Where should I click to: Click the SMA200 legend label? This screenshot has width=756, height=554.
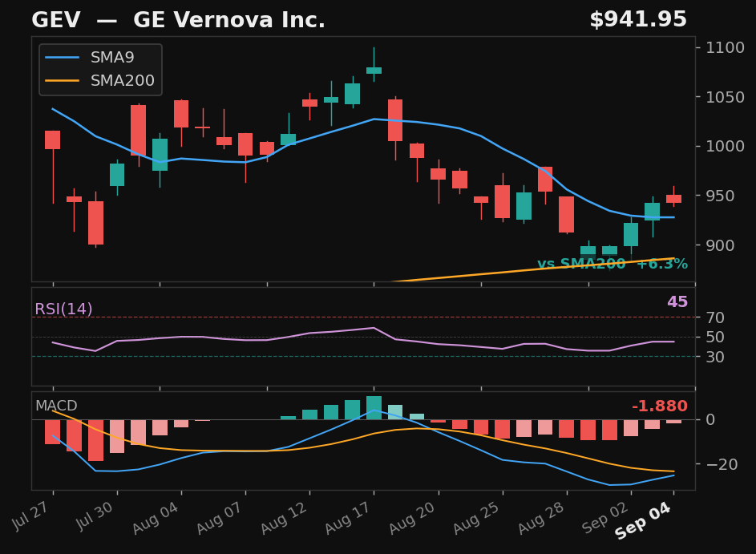(123, 80)
